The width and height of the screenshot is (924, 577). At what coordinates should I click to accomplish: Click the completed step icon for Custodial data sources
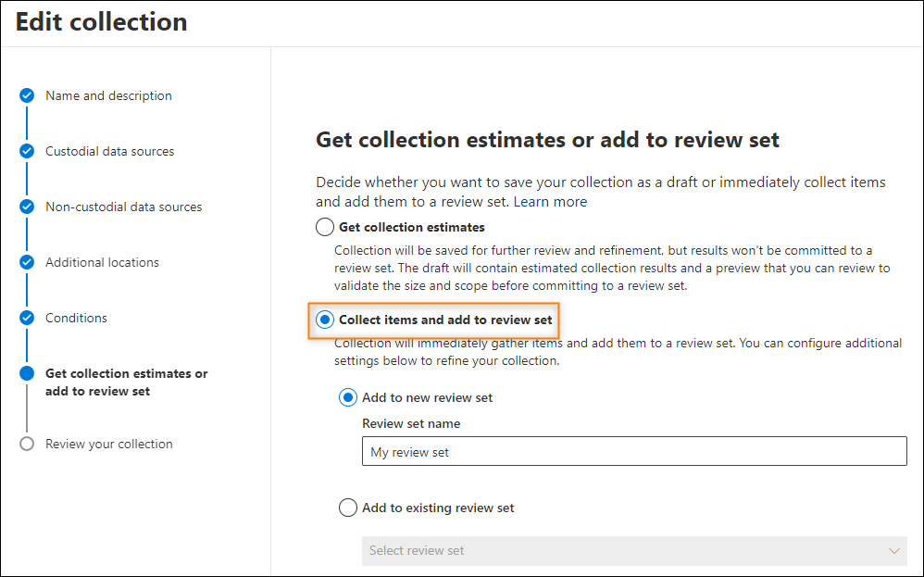tap(27, 151)
